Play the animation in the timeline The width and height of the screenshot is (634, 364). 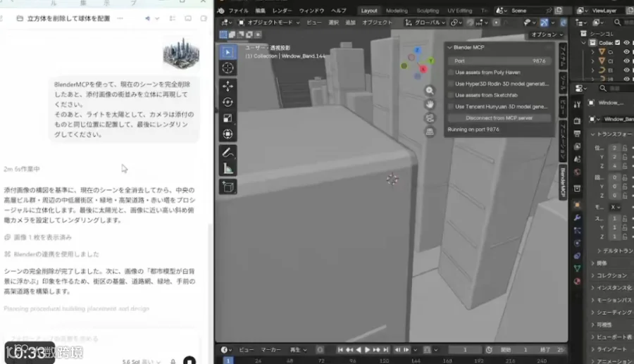[x=367, y=349]
